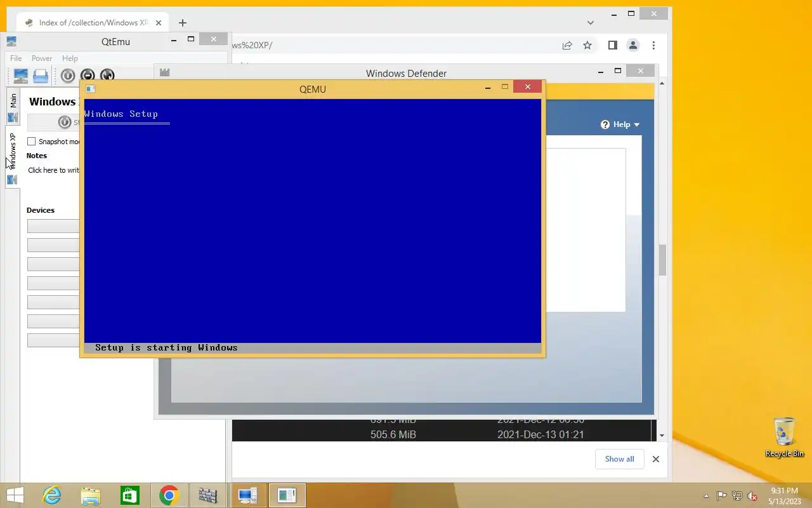Select the Windows XP tab in QtEmu
This screenshot has height=508, width=812.
pyautogui.click(x=13, y=156)
